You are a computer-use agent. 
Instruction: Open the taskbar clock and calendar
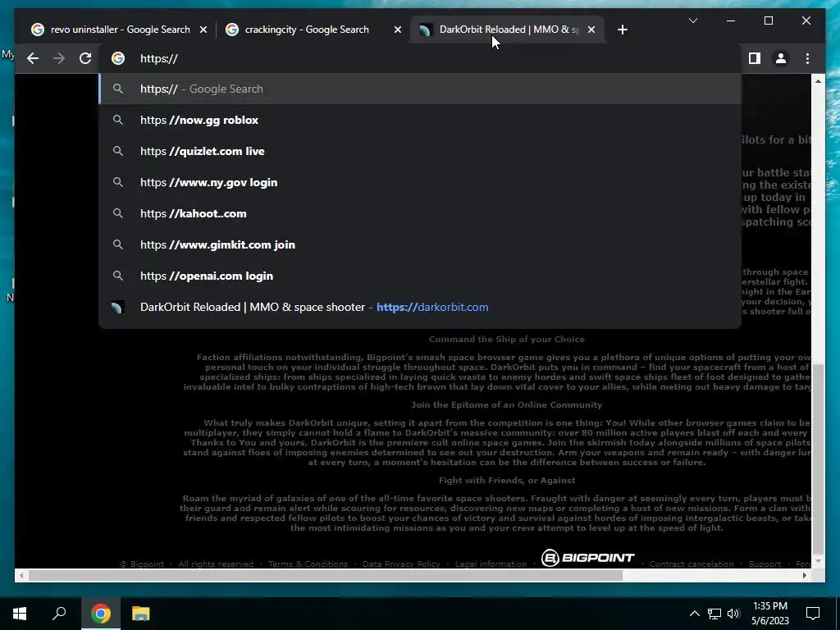click(x=769, y=614)
